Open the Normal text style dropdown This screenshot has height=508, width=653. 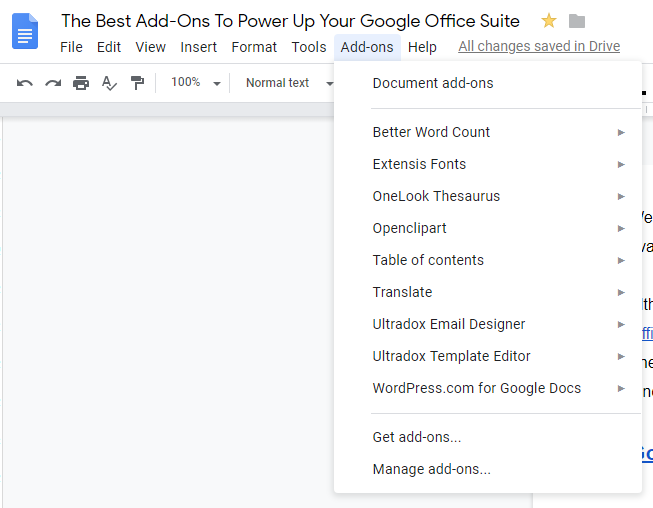pyautogui.click(x=288, y=83)
